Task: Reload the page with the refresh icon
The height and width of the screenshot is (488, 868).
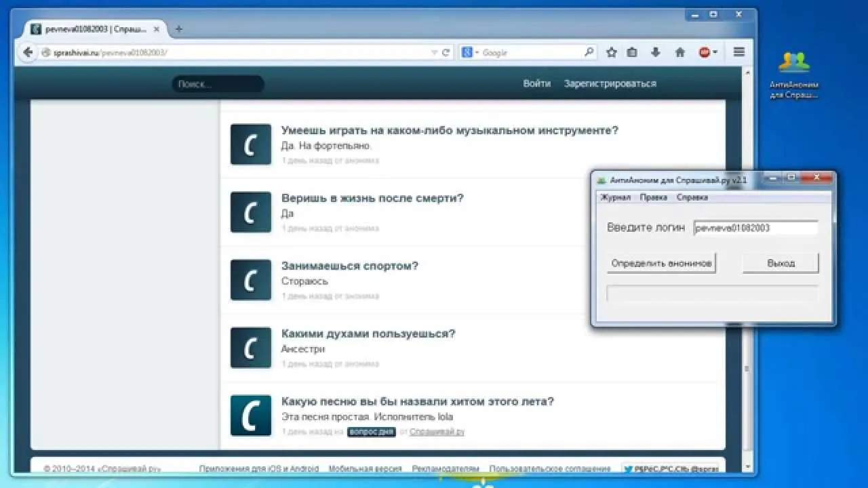Action: click(x=446, y=52)
